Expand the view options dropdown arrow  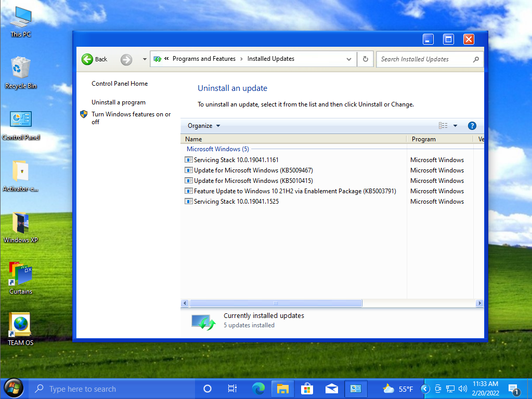pyautogui.click(x=456, y=126)
